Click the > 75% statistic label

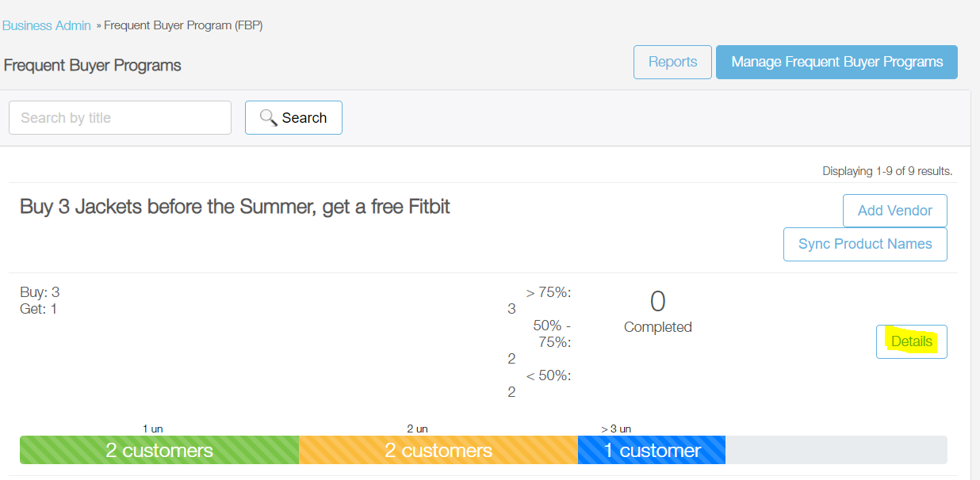[549, 293]
